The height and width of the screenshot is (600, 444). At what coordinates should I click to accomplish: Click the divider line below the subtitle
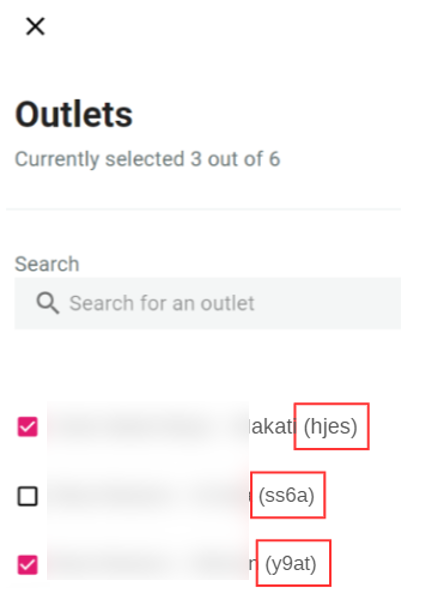(203, 209)
